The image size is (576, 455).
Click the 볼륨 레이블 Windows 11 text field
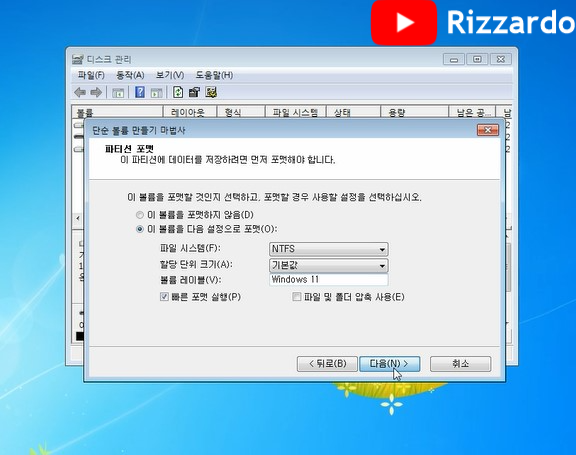tap(328, 280)
